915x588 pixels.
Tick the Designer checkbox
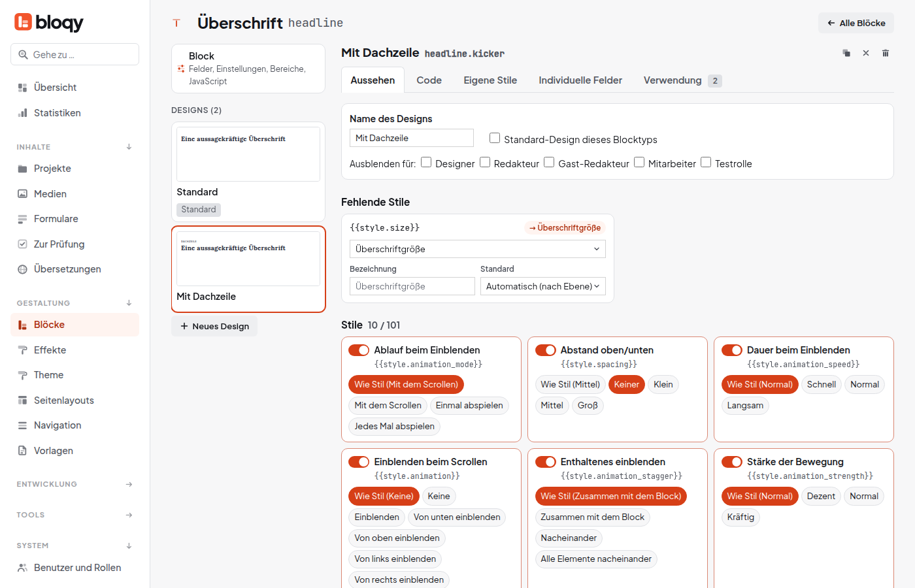[426, 162]
